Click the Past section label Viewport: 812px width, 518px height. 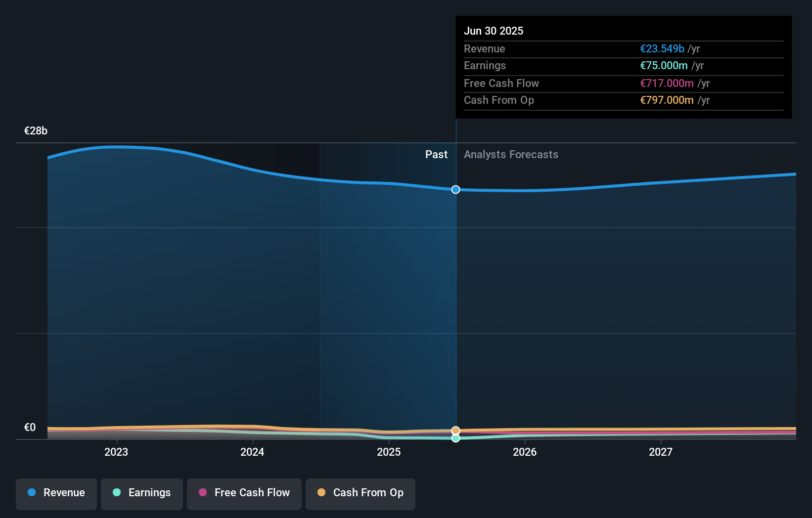tap(436, 154)
